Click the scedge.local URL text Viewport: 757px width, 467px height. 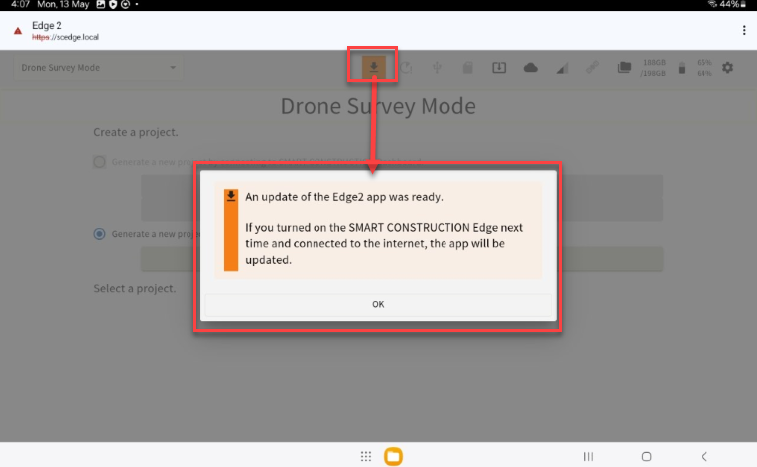[65, 37]
